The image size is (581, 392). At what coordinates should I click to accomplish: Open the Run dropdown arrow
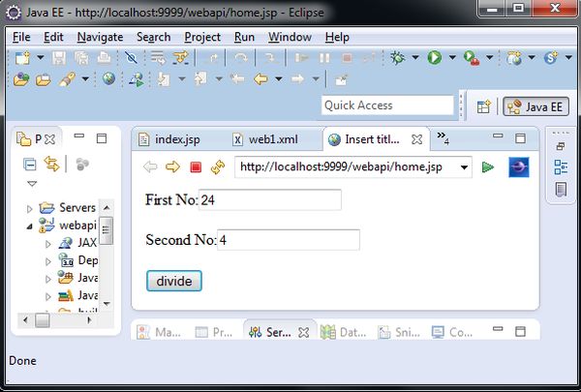click(x=452, y=57)
